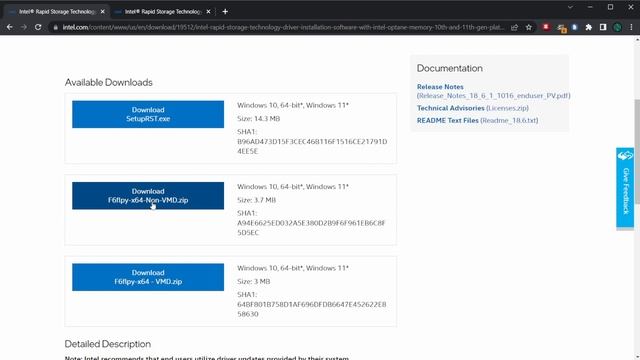Click the 'Detailed Description' heading

(108, 344)
